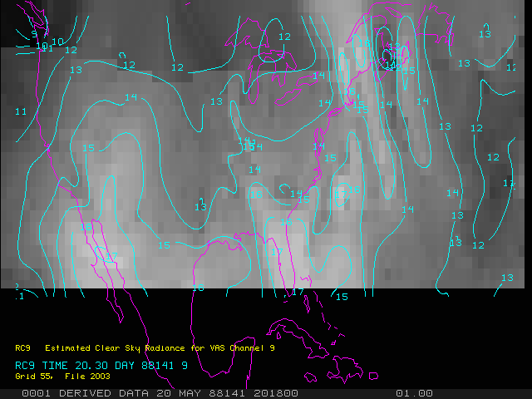Click the yellow 'RC9' label before the title
This screenshot has height=399, width=532.
(23, 348)
